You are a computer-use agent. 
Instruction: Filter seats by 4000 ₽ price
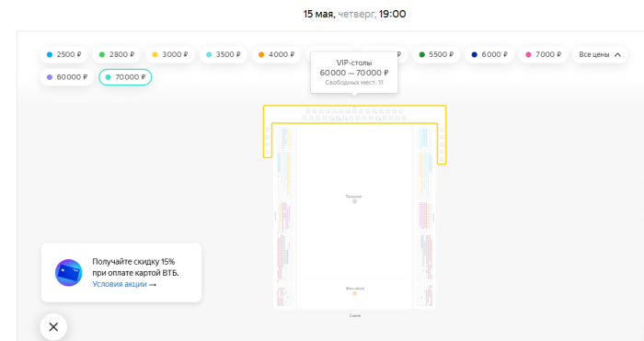276,54
